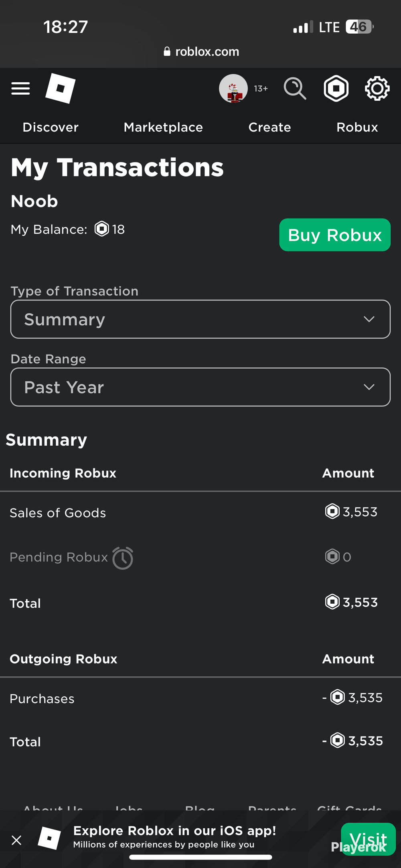Click the Pending Robux clock icon
Image resolution: width=401 pixels, height=868 pixels.
(123, 558)
